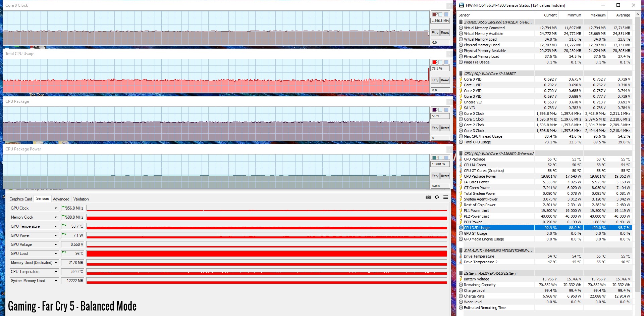
Task: Click the CPU Enhanced section chip icon
Action: click(461, 153)
